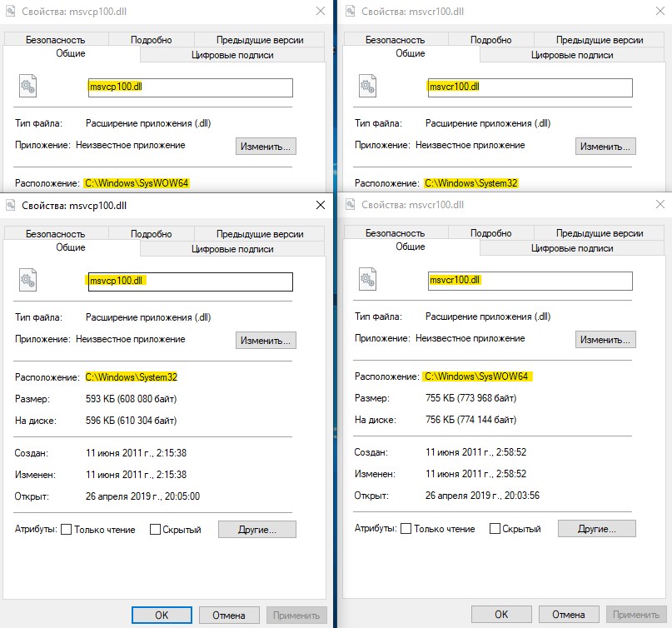672x628 pixels.
Task: Click 'Изменить...' in msvcp100.dll SysWOW64 window
Action: [x=266, y=147]
